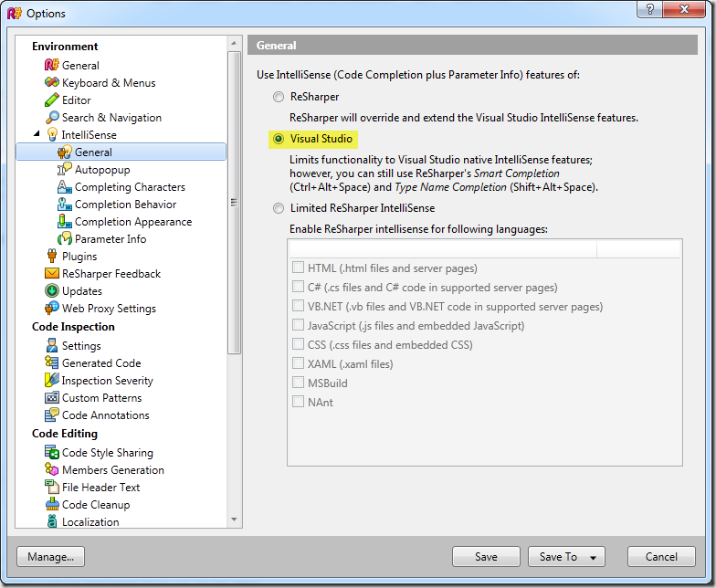Viewport: 716px width, 588px height.
Task: Tick the VB.NET checkbox
Action: 298,305
